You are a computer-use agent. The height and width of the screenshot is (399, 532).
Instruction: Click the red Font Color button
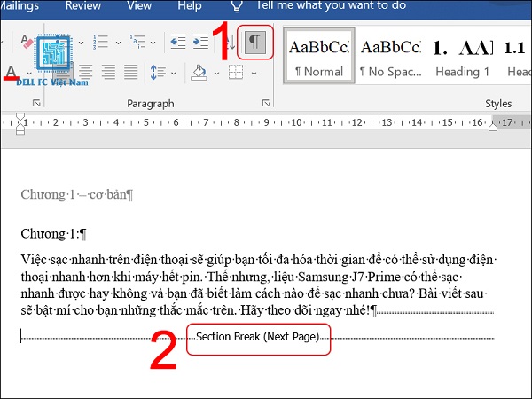click(12, 73)
